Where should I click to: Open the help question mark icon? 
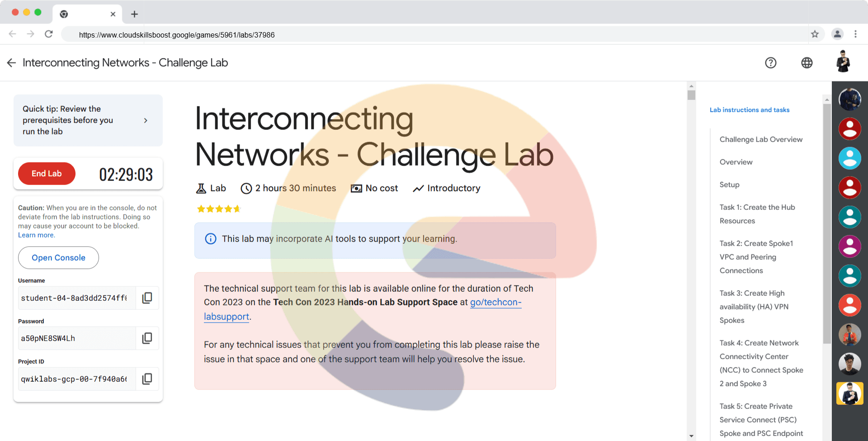tap(770, 63)
